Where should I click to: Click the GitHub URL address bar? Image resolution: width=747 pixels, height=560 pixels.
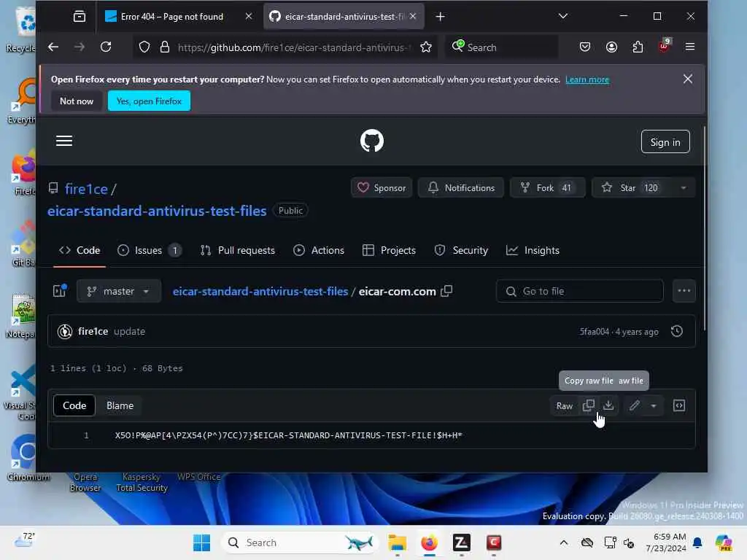point(293,47)
